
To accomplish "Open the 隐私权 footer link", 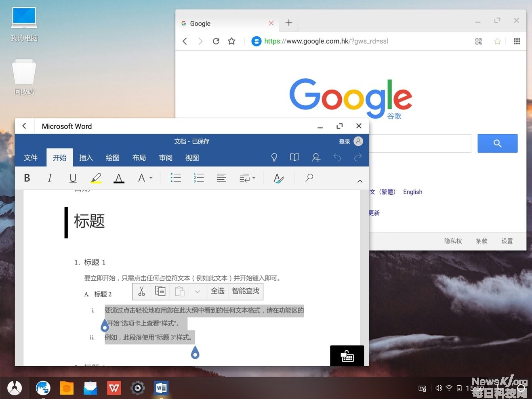I will point(453,241).
